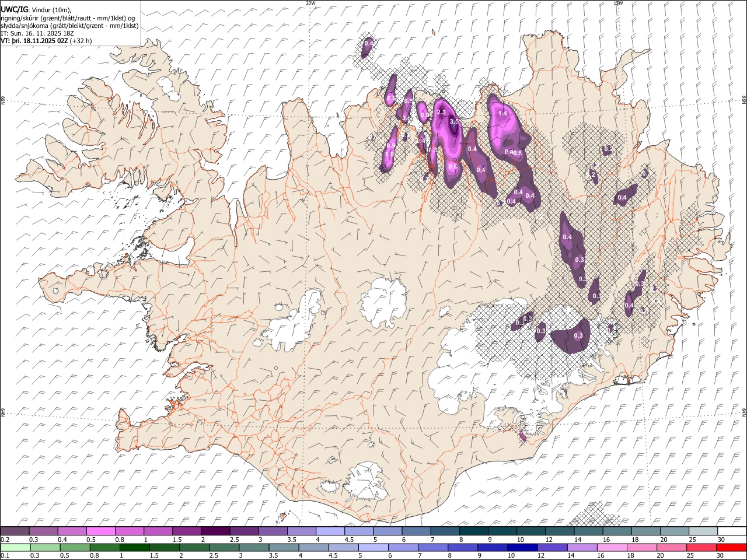Select the valid time 'VT: þri. 18.11.2025 02Z'
This screenshot has height=560, width=747.
click(x=34, y=41)
